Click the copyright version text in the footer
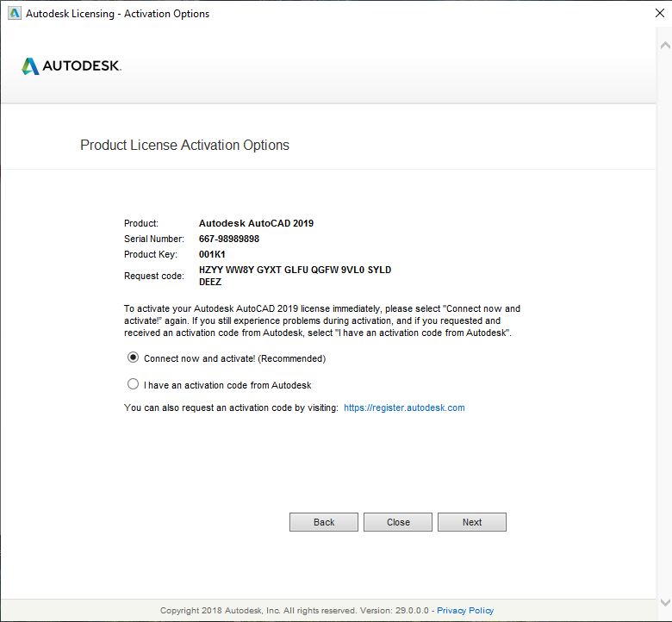 [294, 611]
